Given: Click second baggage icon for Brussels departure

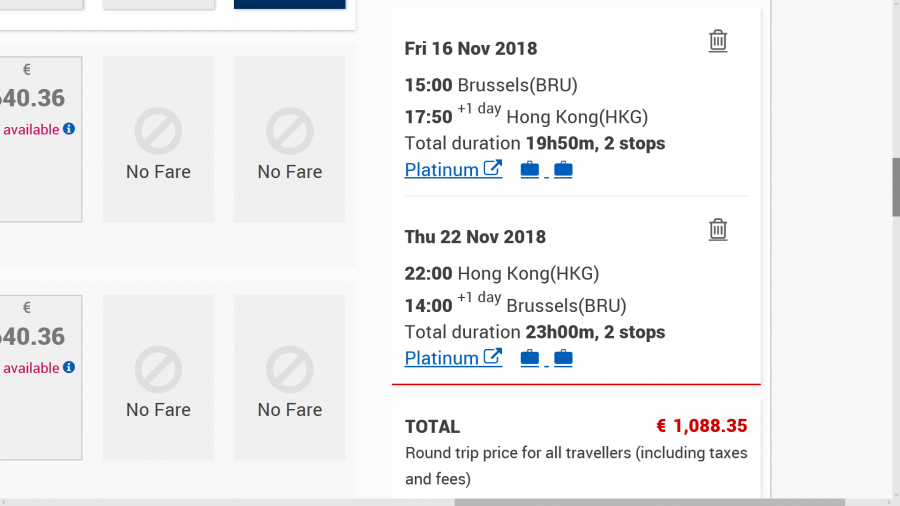Looking at the screenshot, I should (563, 170).
